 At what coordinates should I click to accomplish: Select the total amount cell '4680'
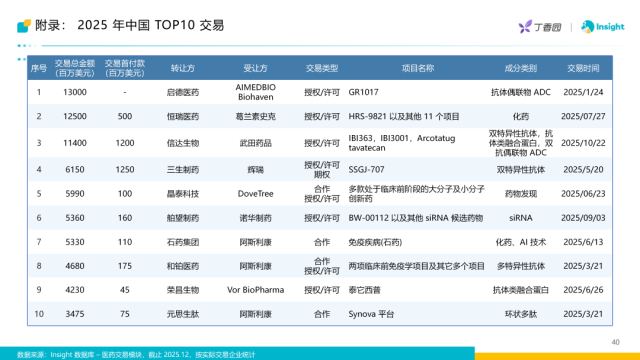point(75,266)
